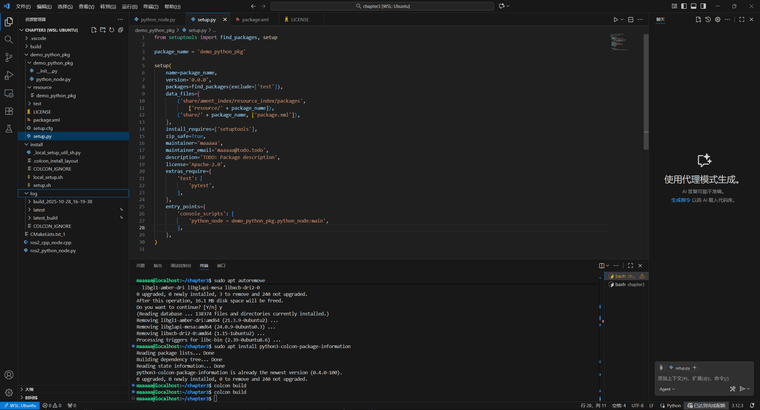Open the split terminal dropdown arrow
This screenshot has height=410, width=760.
[x=607, y=266]
